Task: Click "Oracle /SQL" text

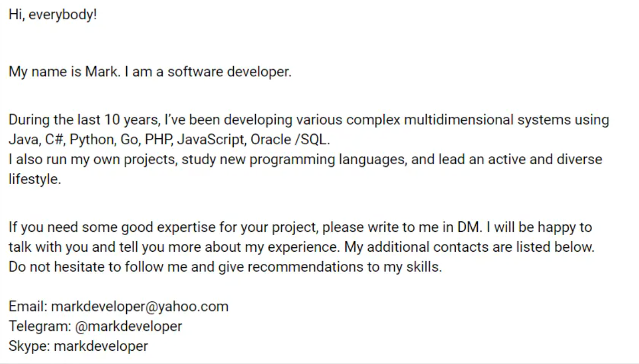Action: point(288,139)
